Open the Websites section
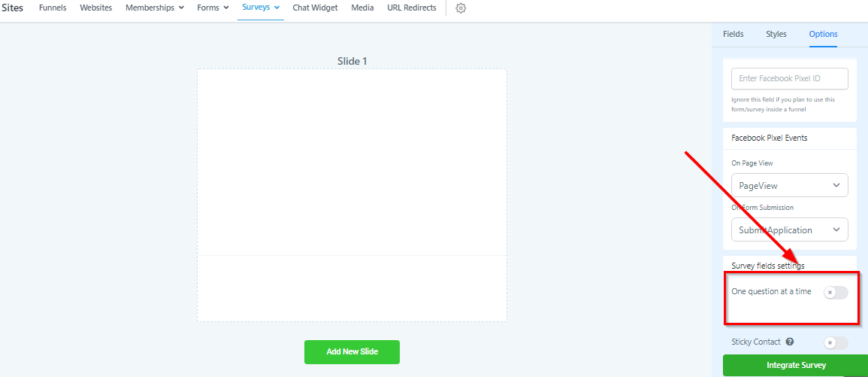 (x=96, y=8)
